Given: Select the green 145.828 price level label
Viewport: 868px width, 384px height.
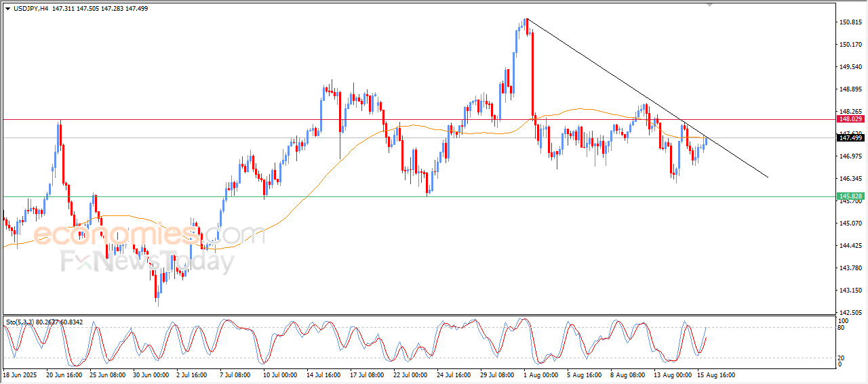Looking at the screenshot, I should click(850, 196).
